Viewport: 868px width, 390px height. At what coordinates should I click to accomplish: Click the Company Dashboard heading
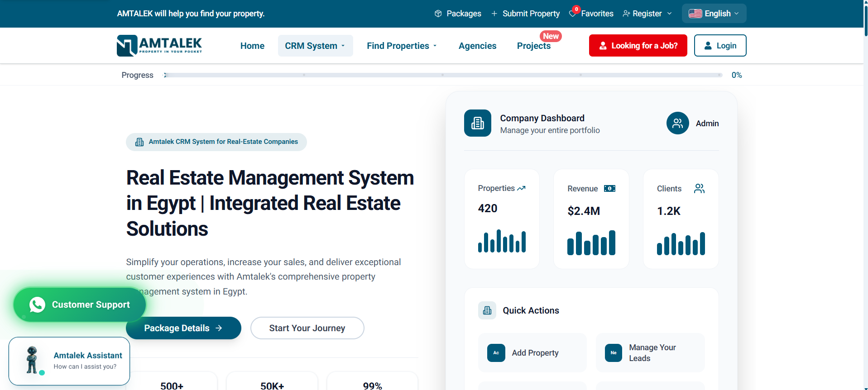click(x=542, y=118)
